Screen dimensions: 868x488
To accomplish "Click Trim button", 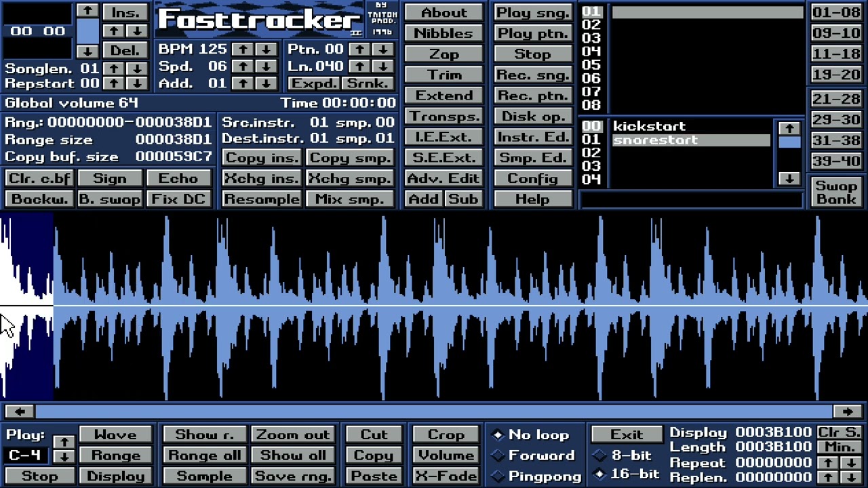I will tap(444, 75).
